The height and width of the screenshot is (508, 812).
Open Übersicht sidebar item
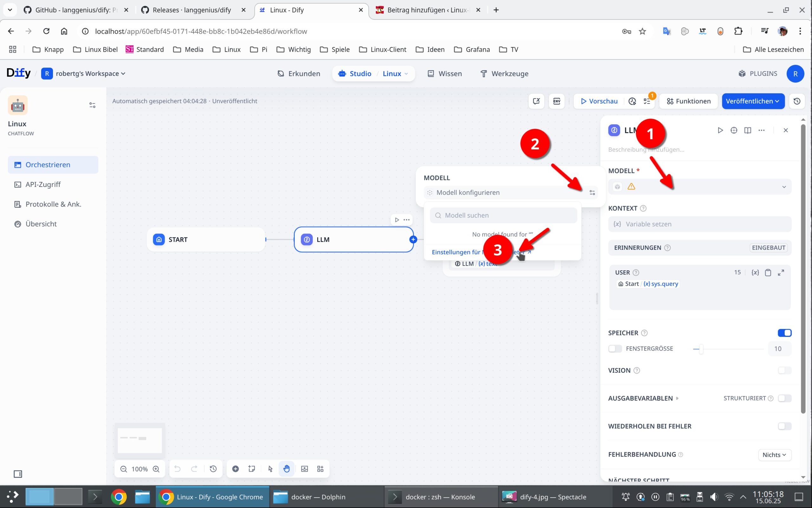point(53,224)
